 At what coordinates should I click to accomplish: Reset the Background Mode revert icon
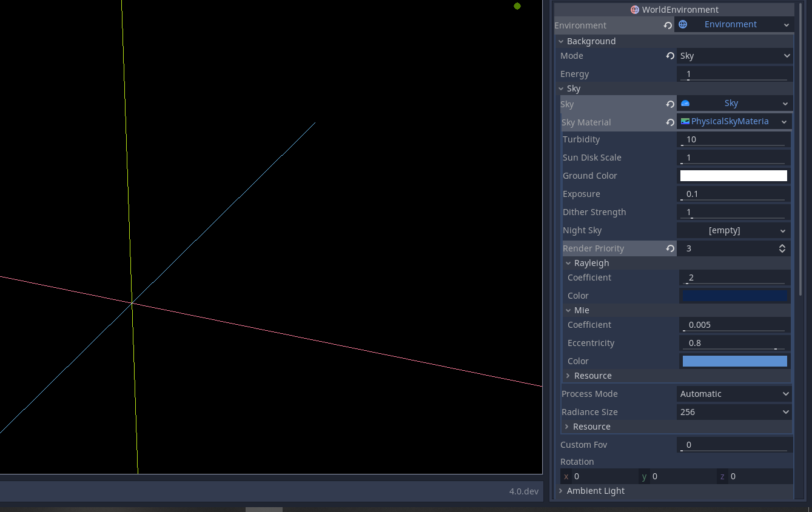click(670, 56)
